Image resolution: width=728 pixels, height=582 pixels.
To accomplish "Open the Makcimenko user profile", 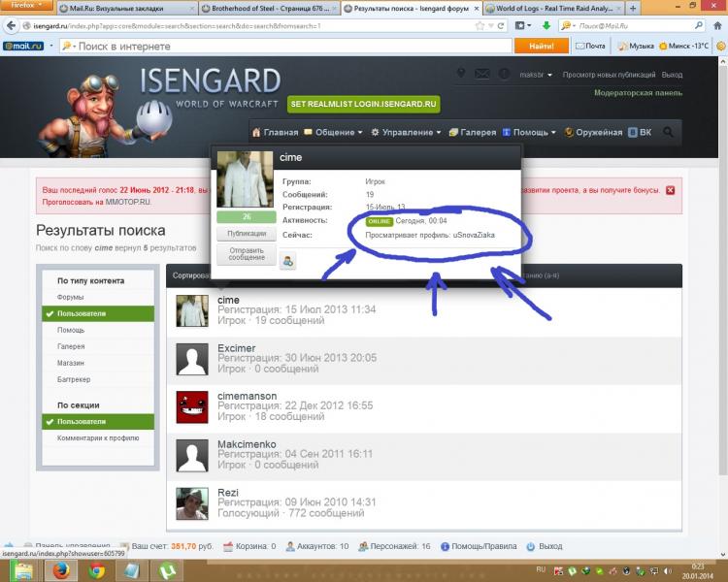I will [x=247, y=444].
